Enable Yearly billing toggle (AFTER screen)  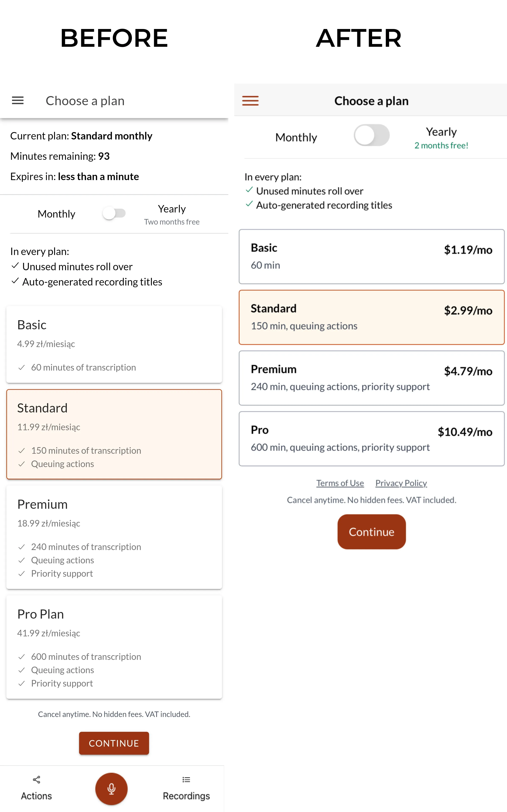[372, 137]
